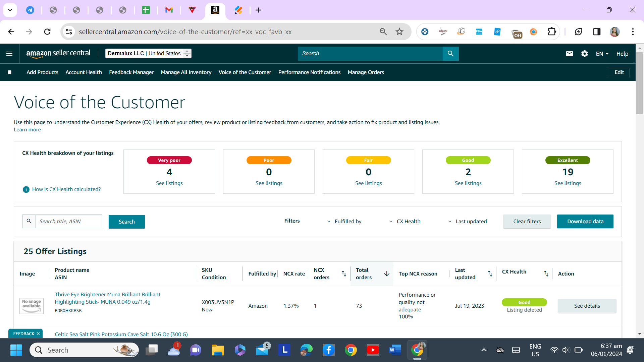Click See details for Thrive Eye Brightener

coord(587,306)
